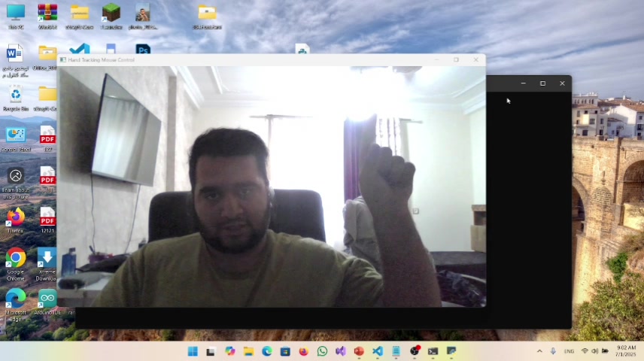Change the ENG input language
The height and width of the screenshot is (361, 644).
click(x=569, y=351)
